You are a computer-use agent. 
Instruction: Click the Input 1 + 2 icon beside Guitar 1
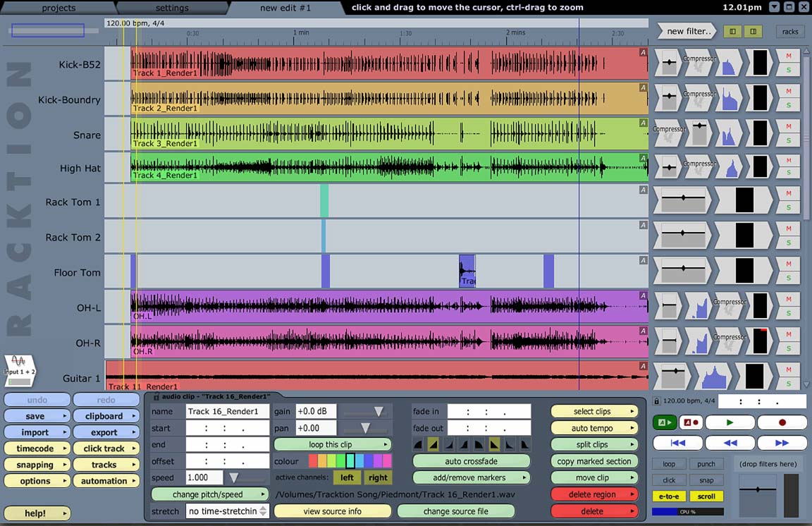(x=18, y=371)
